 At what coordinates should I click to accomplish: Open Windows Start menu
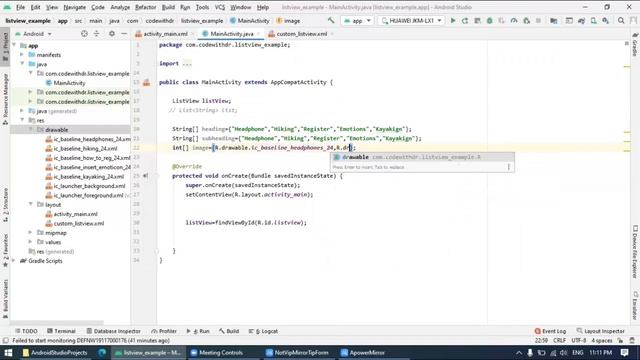pyautogui.click(x=8, y=353)
